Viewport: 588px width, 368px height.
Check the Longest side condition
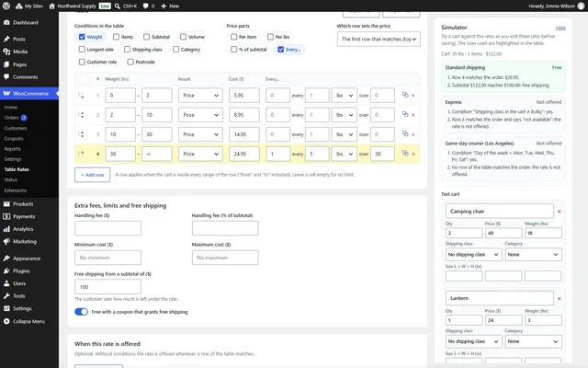[x=82, y=49]
